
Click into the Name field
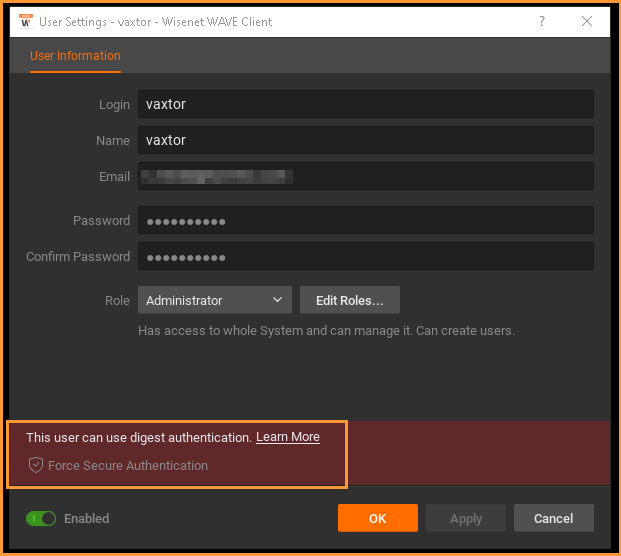coord(366,140)
